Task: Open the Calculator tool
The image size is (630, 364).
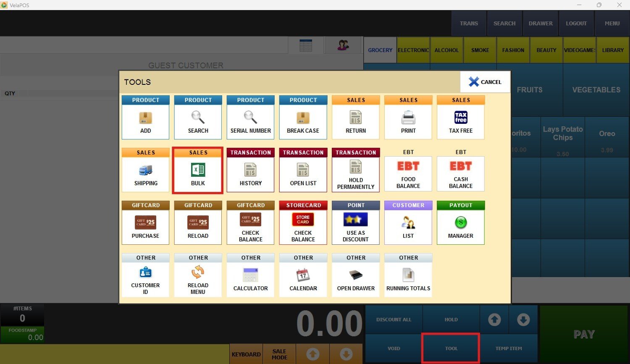Action: [250, 276]
